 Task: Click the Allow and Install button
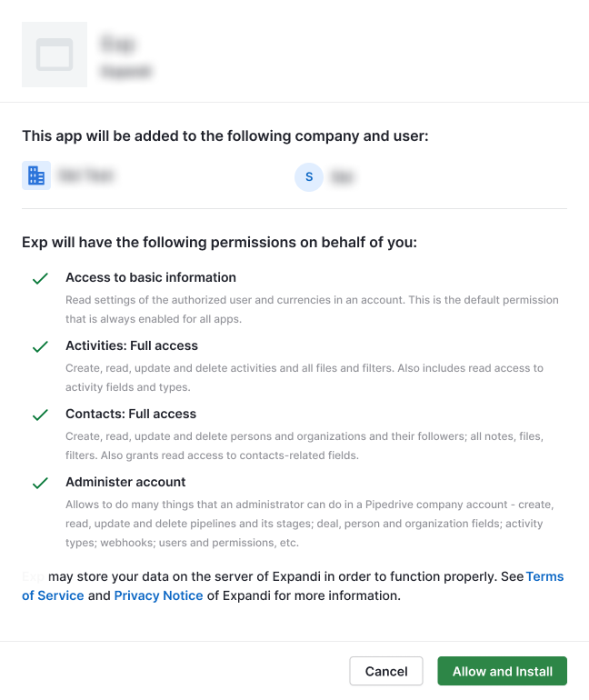[502, 671]
